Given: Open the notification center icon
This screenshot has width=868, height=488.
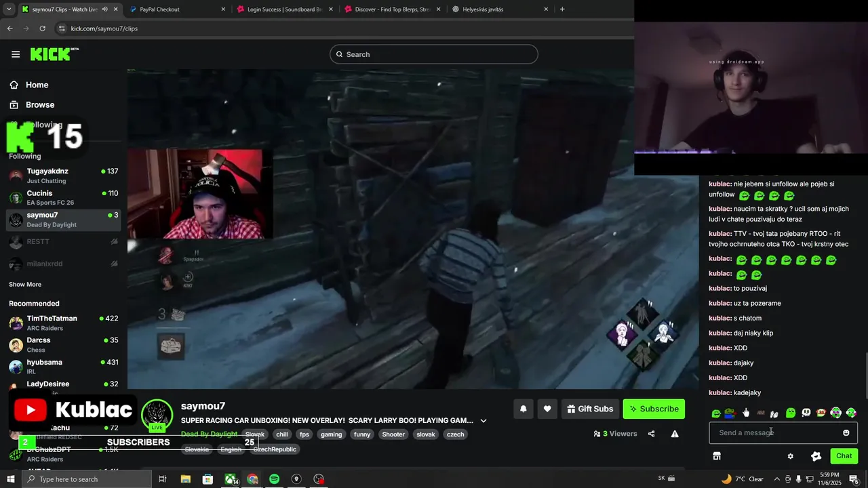Looking at the screenshot, I should [x=854, y=479].
